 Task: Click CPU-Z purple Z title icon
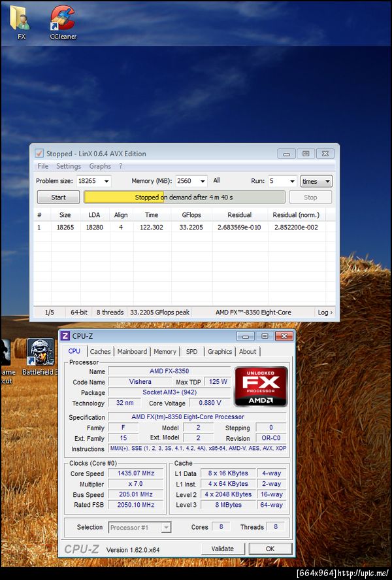pos(65,335)
